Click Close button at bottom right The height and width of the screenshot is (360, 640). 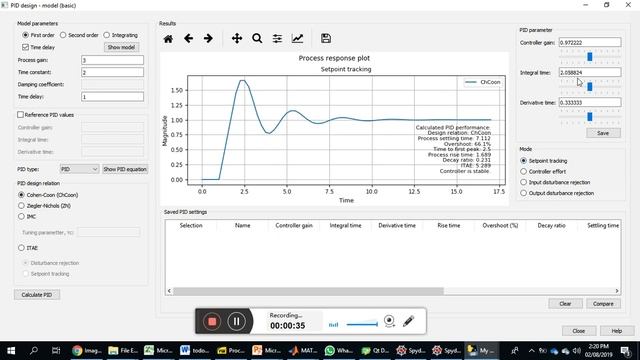[579, 331]
